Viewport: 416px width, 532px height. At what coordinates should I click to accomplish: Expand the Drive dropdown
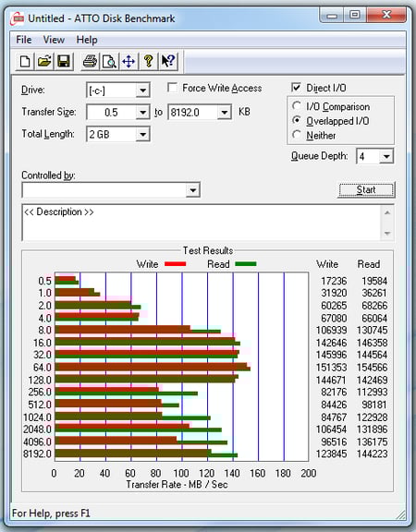[x=143, y=91]
